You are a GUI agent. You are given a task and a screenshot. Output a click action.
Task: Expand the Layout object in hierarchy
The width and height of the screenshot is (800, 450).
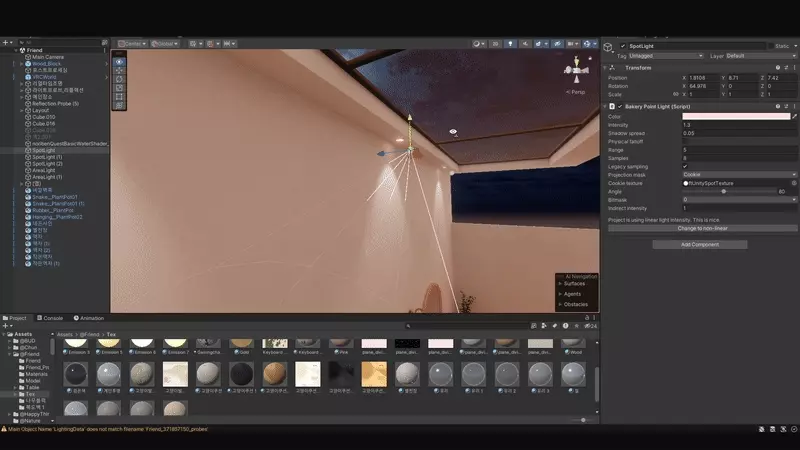tap(21, 110)
